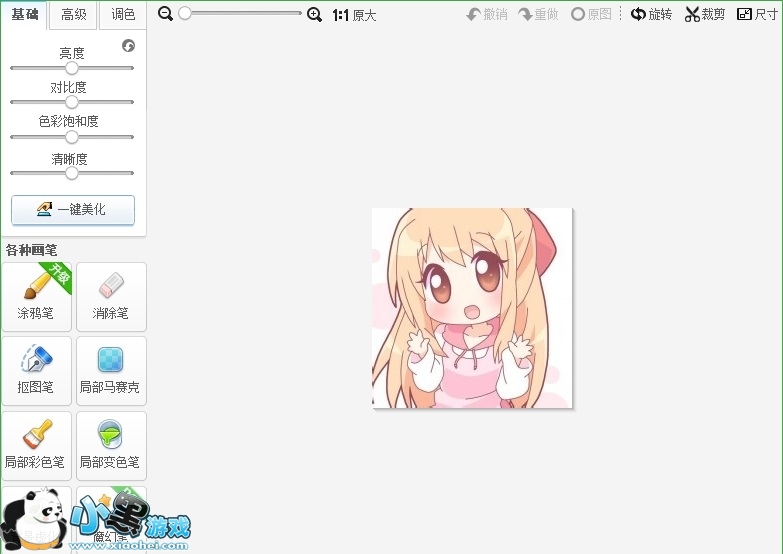
Task: Click the zoom in magnifier icon
Action: click(314, 14)
